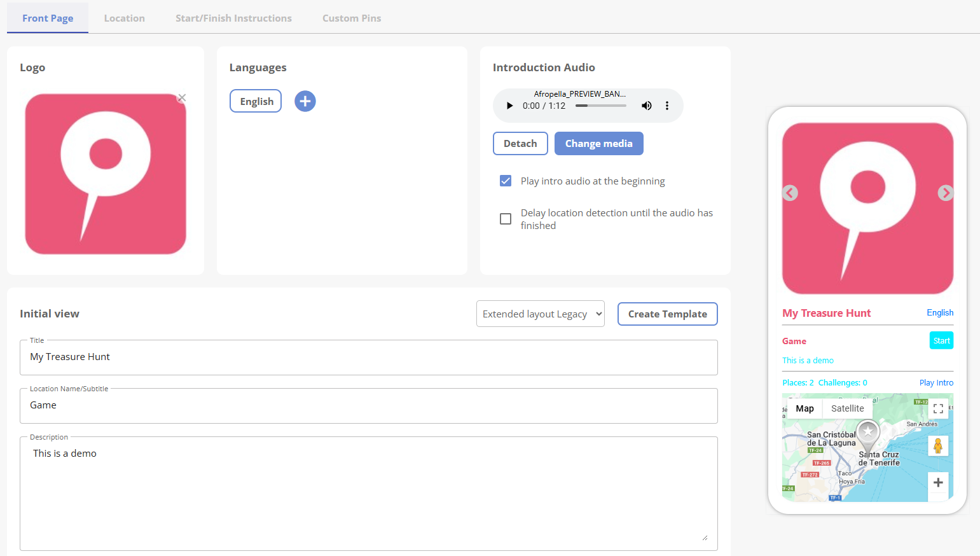Switch to the Location tab
The height and width of the screenshot is (556, 980).
pos(124,18)
